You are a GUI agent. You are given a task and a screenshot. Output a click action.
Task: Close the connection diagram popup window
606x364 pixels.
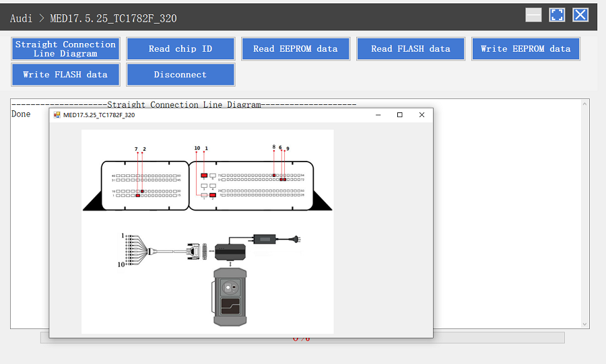pyautogui.click(x=422, y=115)
